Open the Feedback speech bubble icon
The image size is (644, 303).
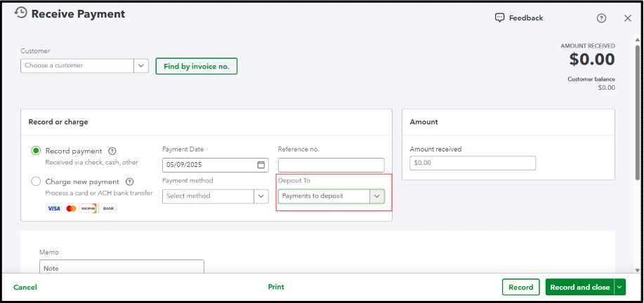point(499,18)
